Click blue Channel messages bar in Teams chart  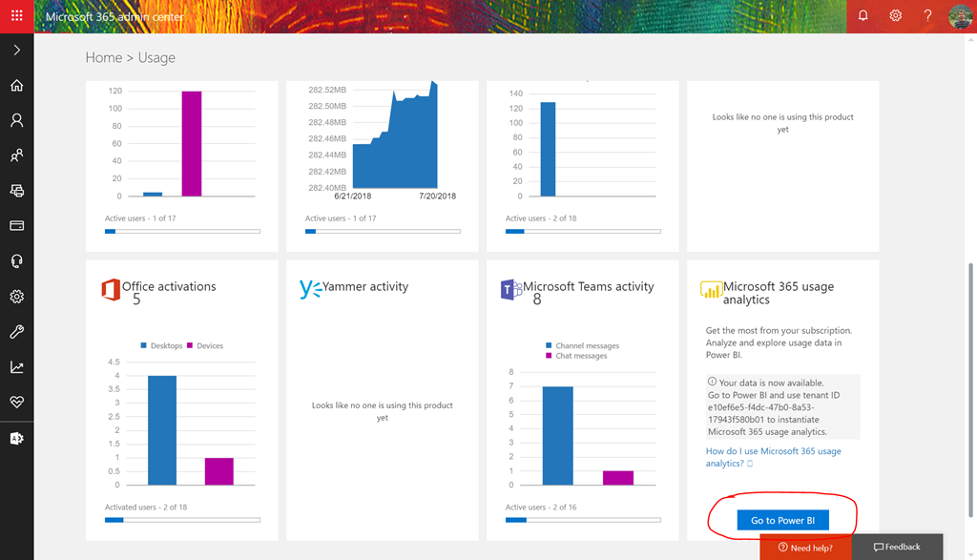[557, 436]
